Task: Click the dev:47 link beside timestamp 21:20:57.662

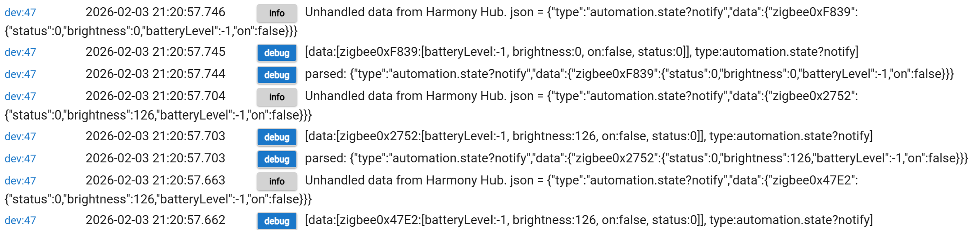Action: point(20,221)
